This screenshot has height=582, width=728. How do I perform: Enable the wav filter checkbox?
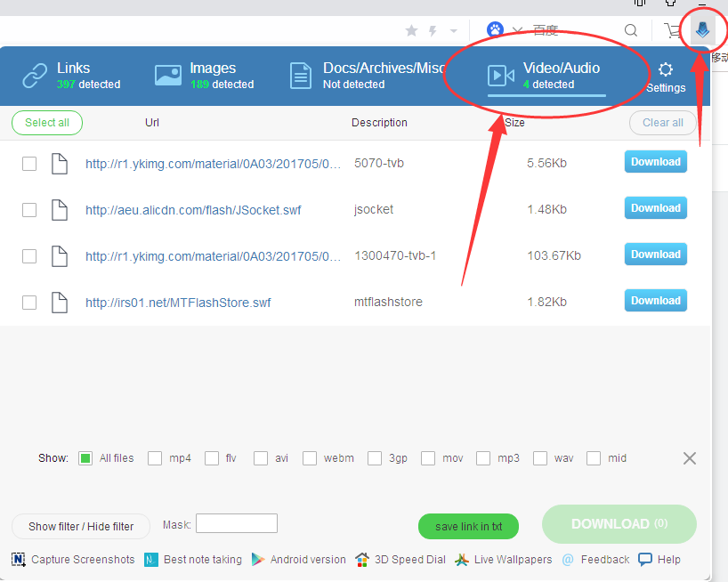(540, 458)
